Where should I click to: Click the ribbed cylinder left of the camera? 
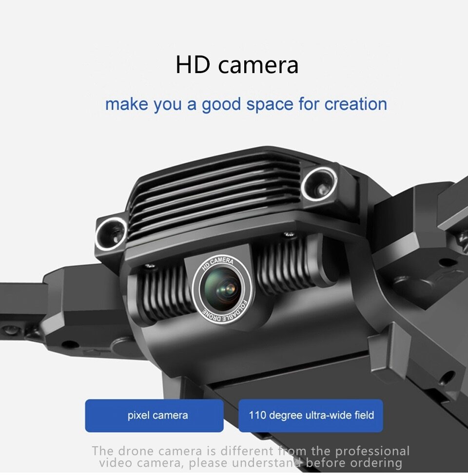[161, 295]
